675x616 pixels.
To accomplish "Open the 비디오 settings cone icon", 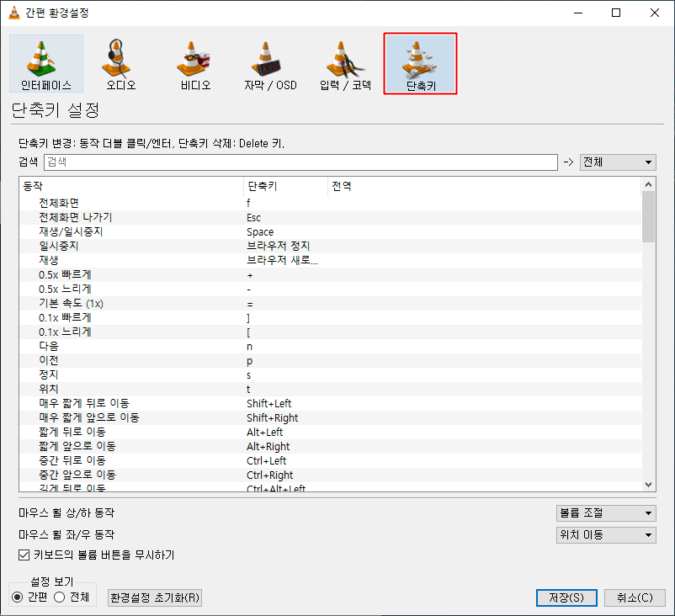I will (195, 63).
